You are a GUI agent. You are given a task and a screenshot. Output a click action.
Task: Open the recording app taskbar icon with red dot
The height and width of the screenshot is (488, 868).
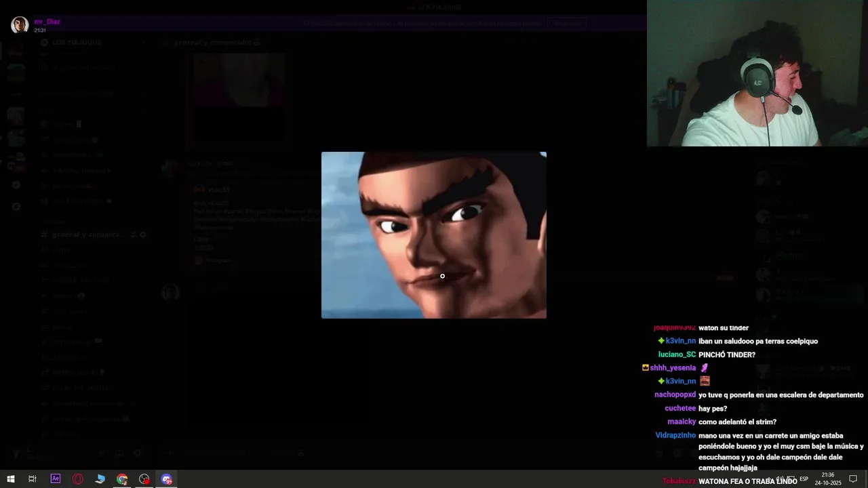coord(144,479)
